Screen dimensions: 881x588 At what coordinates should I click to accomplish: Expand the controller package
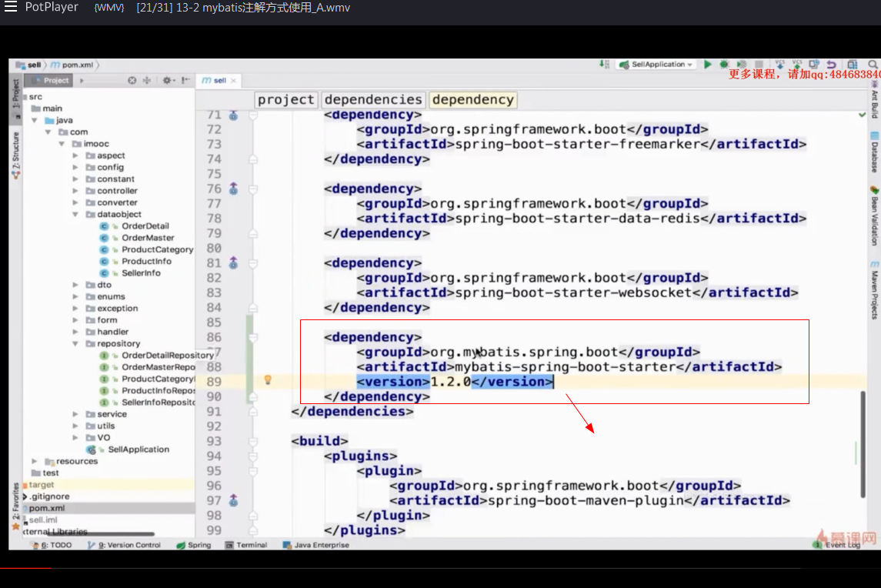pos(75,191)
